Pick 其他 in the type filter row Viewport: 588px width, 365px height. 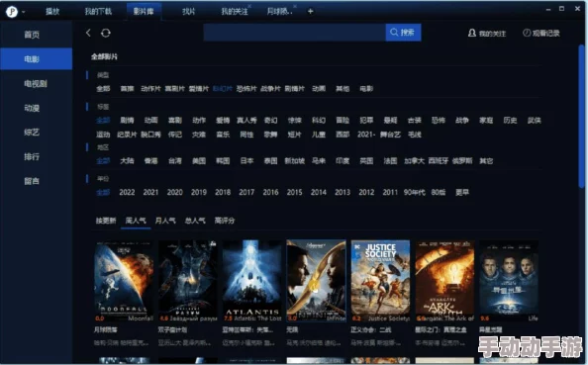pos(343,89)
